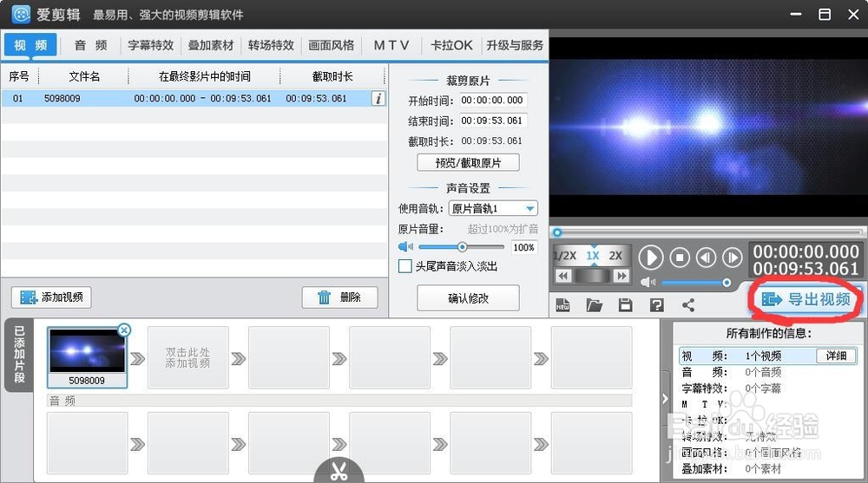Collapse the info panel with side arrow

(x=666, y=399)
